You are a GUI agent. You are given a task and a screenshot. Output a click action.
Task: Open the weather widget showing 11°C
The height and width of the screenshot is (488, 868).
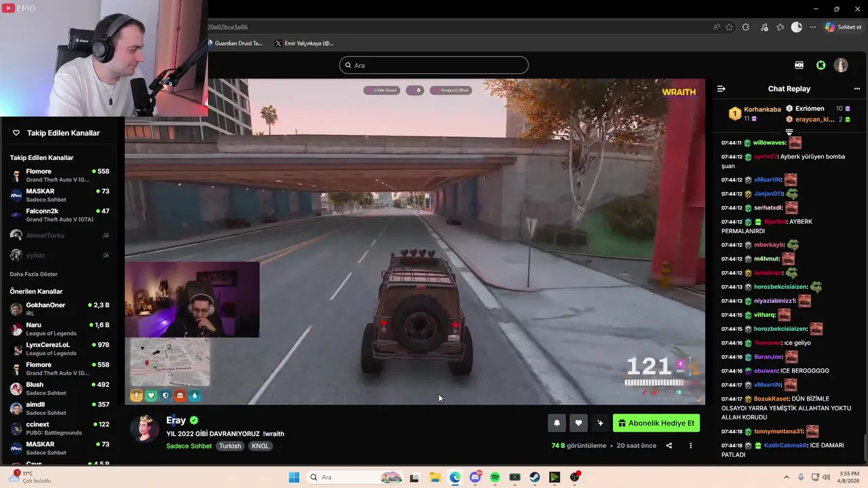click(30, 477)
